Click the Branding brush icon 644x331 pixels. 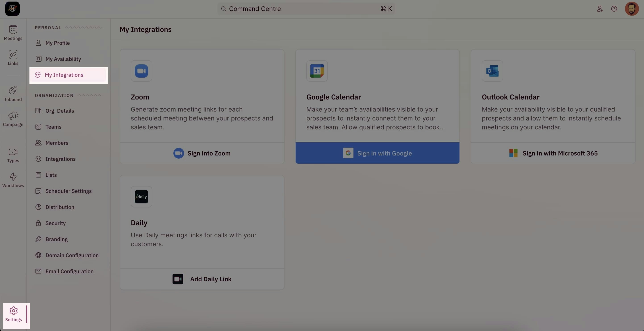pos(38,239)
